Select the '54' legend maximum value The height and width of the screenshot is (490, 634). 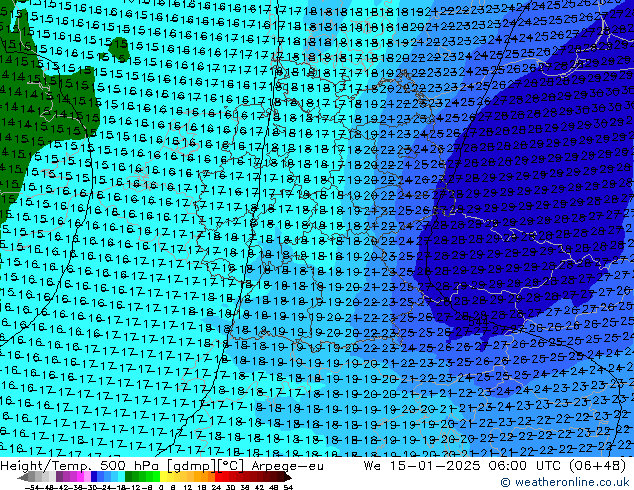288,487
